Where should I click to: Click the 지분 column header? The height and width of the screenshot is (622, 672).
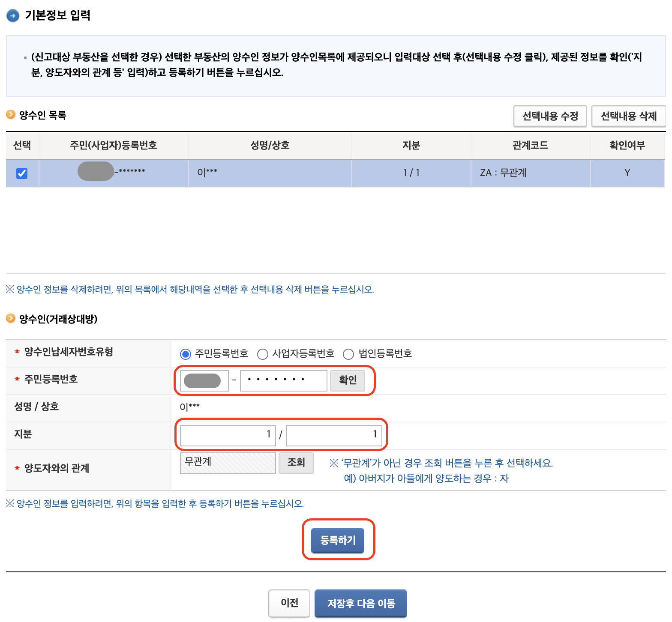(411, 146)
